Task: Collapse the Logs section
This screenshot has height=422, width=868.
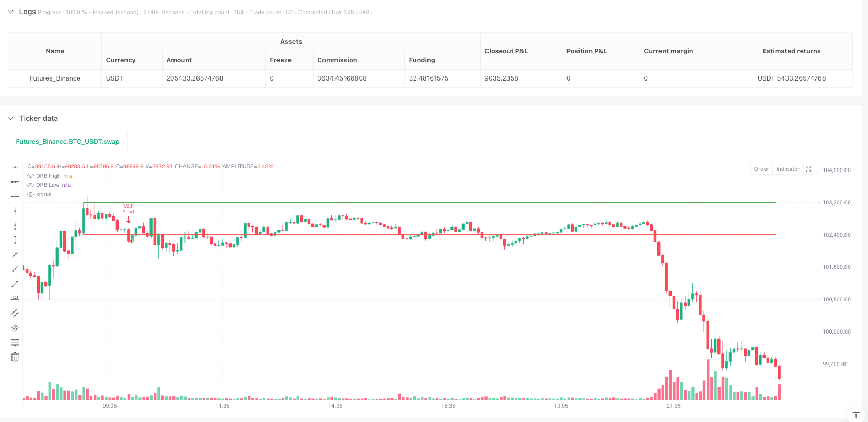Action: [10, 12]
